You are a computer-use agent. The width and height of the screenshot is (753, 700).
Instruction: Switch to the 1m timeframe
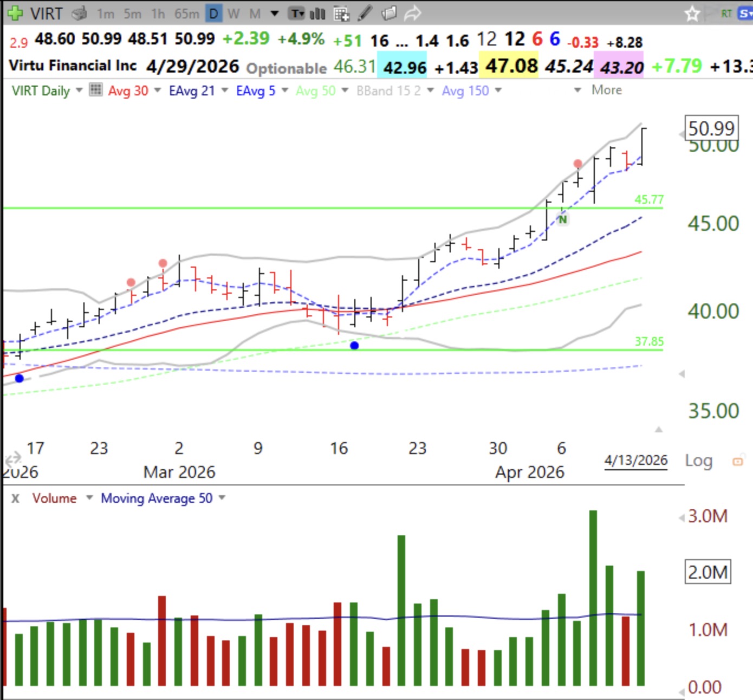106,14
